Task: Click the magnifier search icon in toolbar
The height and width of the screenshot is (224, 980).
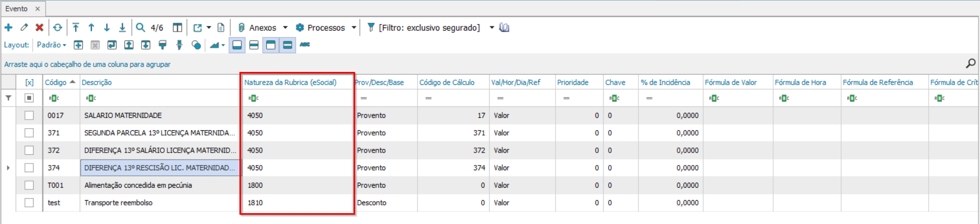Action: (x=140, y=27)
